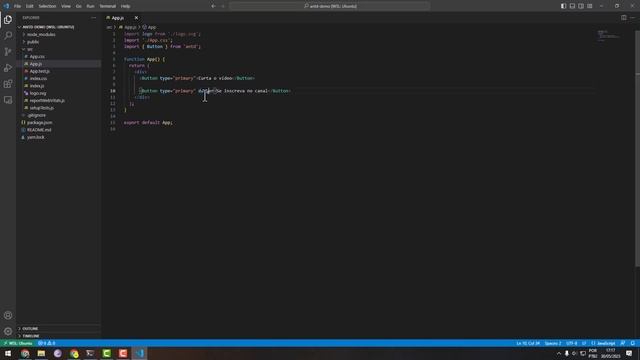Click the Go Back arrow in title bar

(x=213, y=6)
